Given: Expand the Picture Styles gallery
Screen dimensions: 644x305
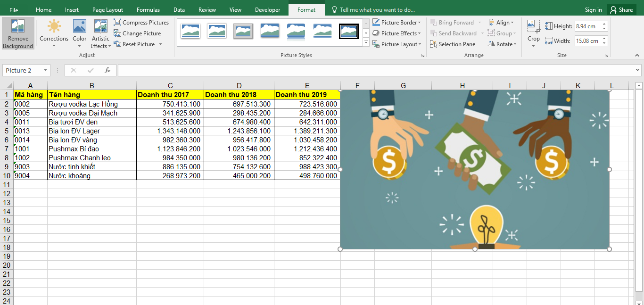Looking at the screenshot, I should tap(366, 43).
